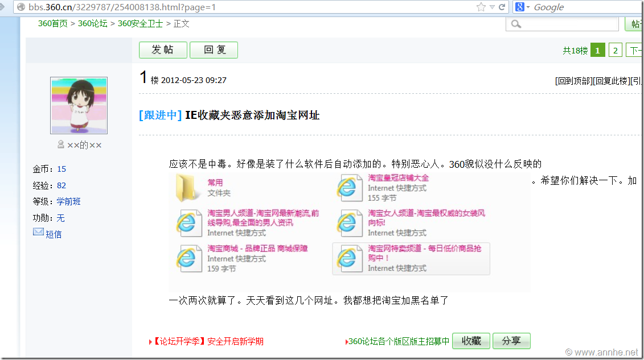Open the Google search engine selector

point(522,7)
